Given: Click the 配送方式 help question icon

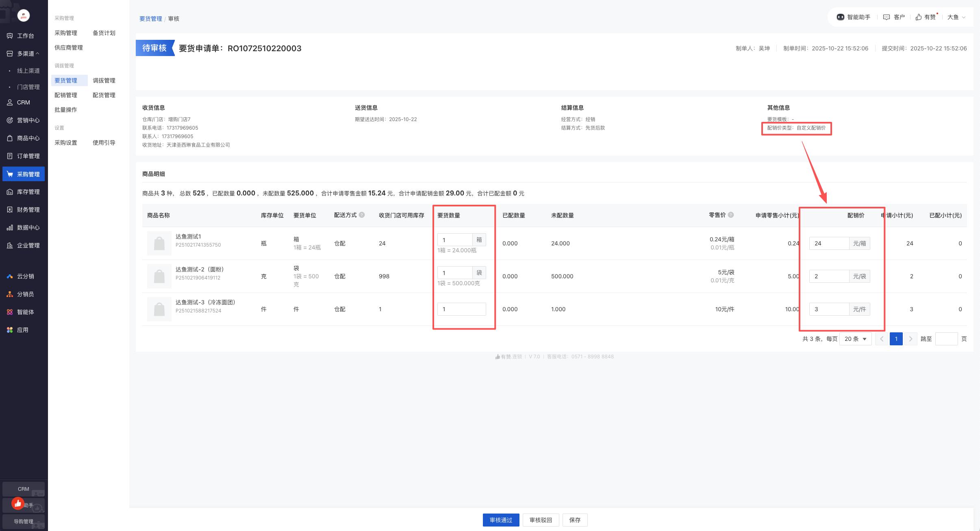Looking at the screenshot, I should tap(362, 215).
